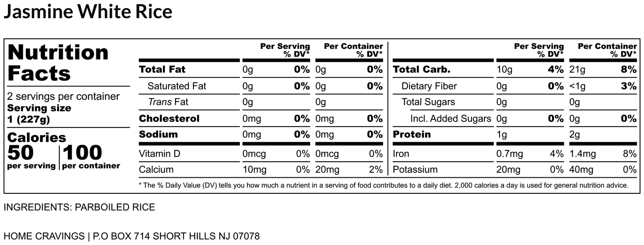
Task: Click the Protein row label
Action: (x=412, y=134)
